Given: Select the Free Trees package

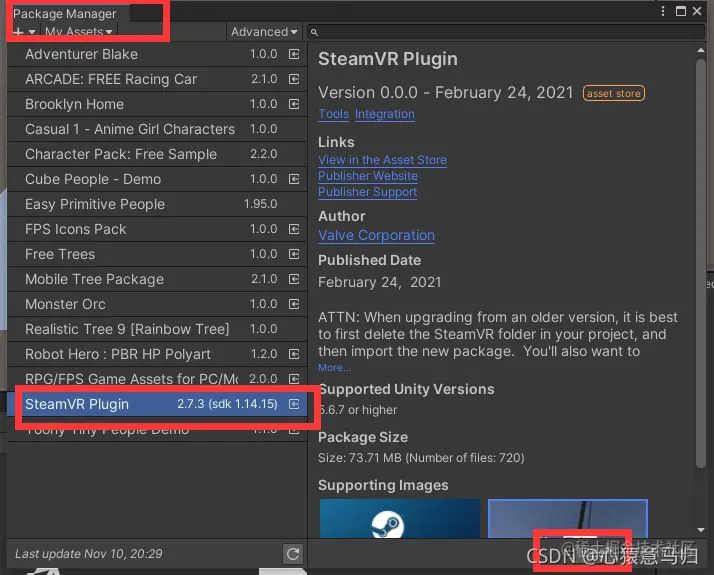Looking at the screenshot, I should (157, 254).
